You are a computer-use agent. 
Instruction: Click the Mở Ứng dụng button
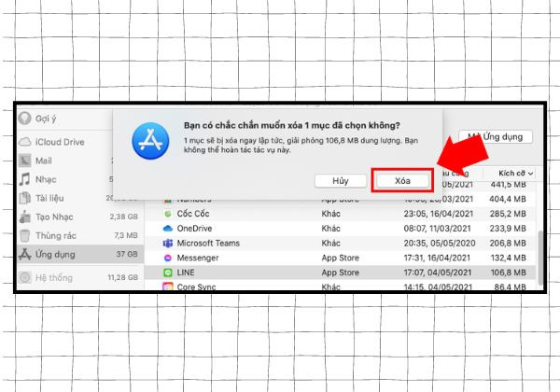(x=496, y=137)
